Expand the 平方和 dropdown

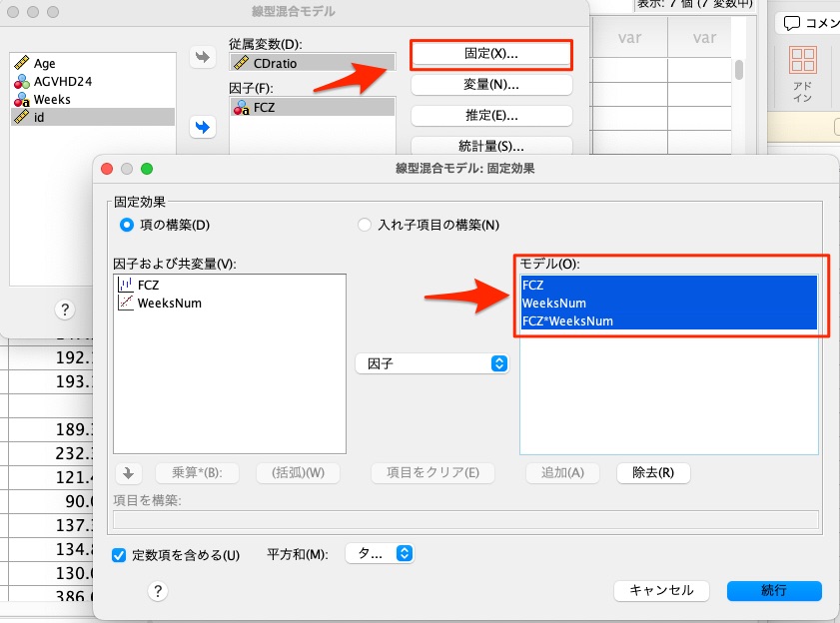[379, 553]
